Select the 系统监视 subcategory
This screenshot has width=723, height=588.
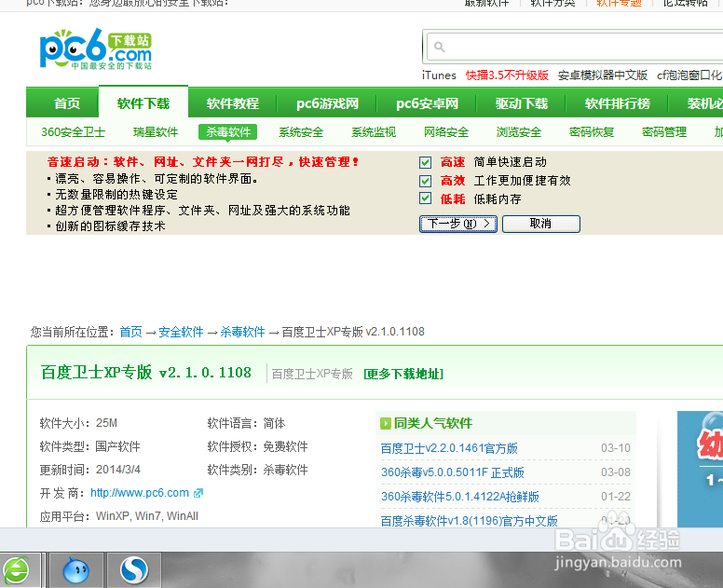pyautogui.click(x=374, y=132)
